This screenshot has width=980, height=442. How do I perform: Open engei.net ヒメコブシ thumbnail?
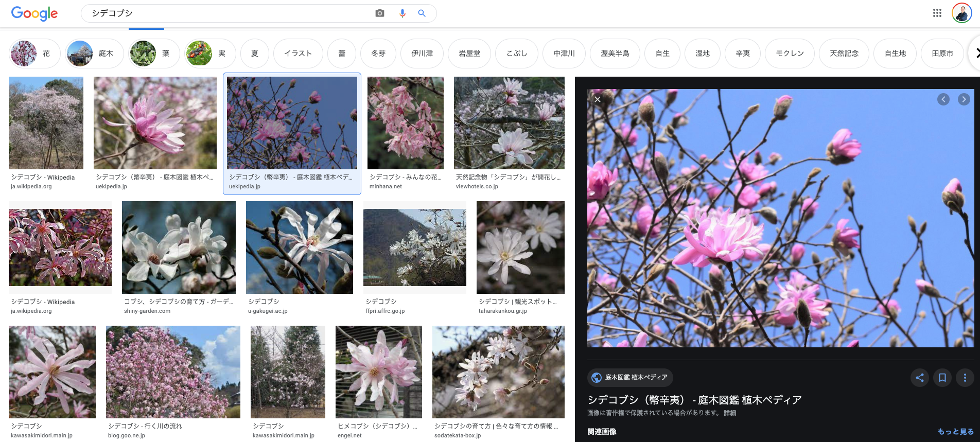[x=379, y=372]
